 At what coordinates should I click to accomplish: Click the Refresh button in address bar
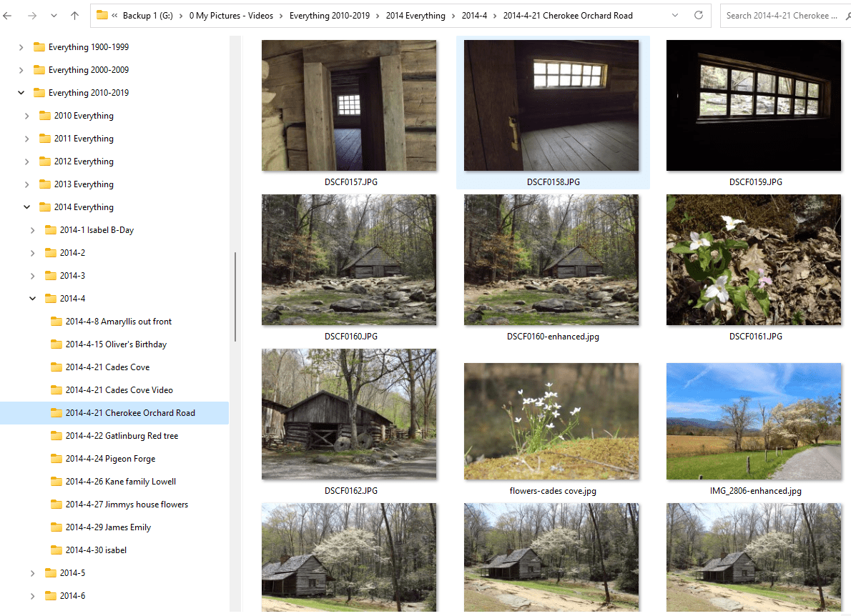pyautogui.click(x=699, y=15)
